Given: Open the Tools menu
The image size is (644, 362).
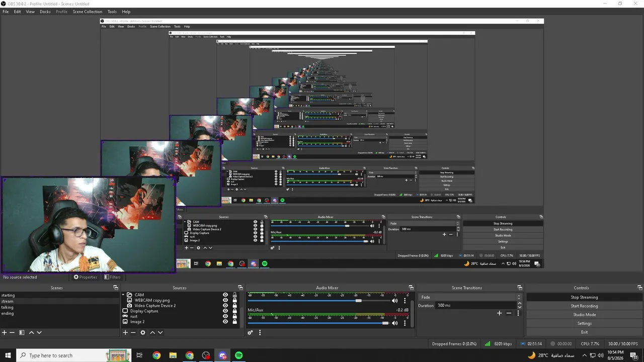Looking at the screenshot, I should point(112,12).
